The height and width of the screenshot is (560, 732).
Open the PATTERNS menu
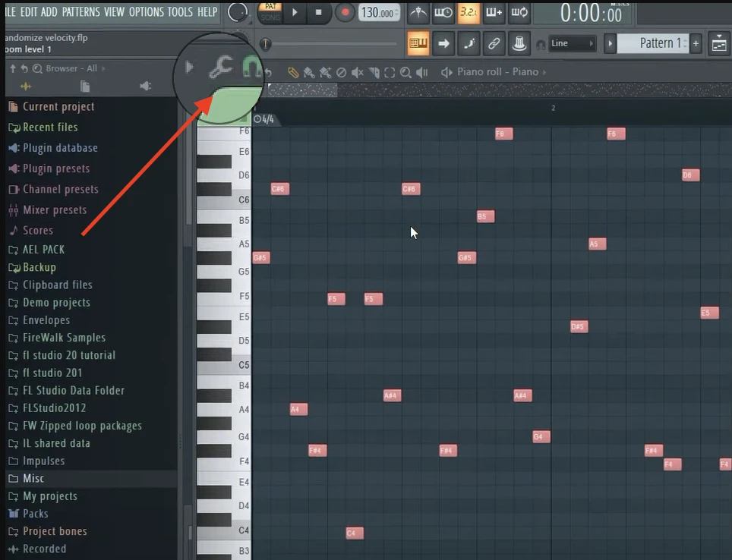pos(82,11)
